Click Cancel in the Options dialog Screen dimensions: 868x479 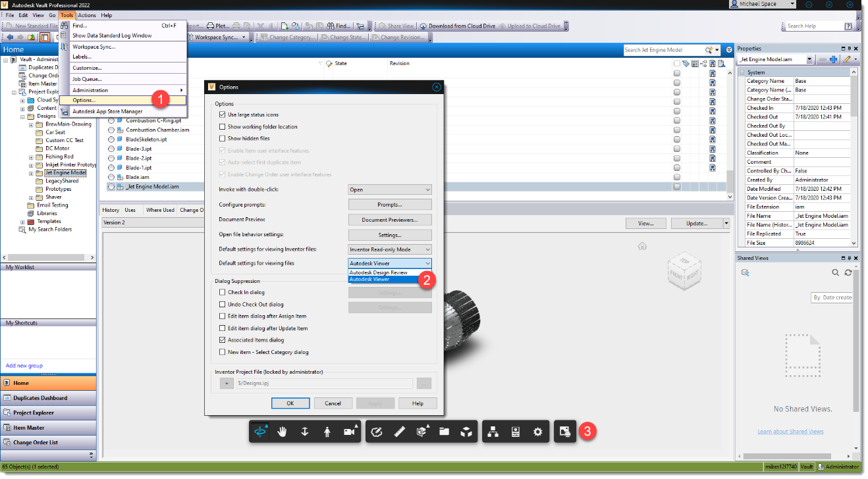click(333, 403)
